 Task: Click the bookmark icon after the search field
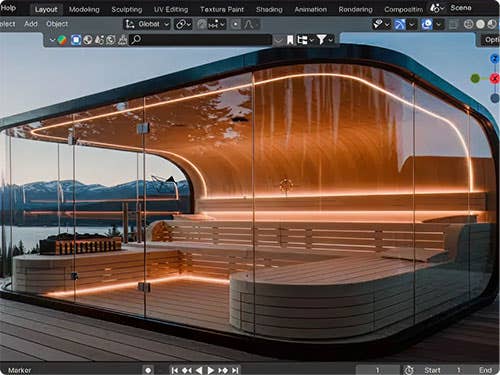click(x=290, y=40)
